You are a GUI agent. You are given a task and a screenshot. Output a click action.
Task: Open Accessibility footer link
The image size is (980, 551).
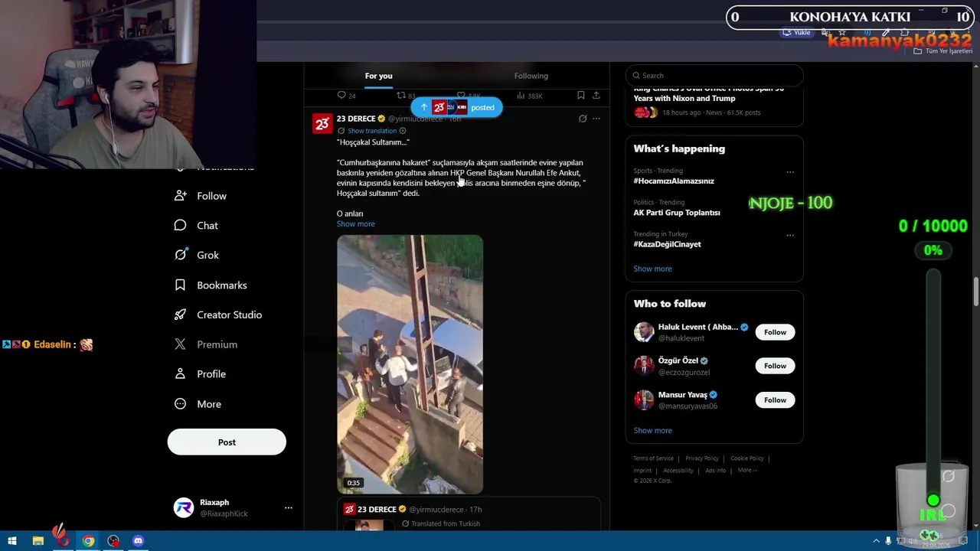pyautogui.click(x=678, y=471)
